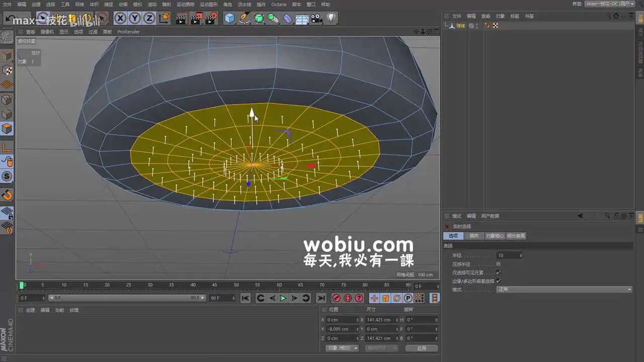Go to start of animation

coord(245,298)
